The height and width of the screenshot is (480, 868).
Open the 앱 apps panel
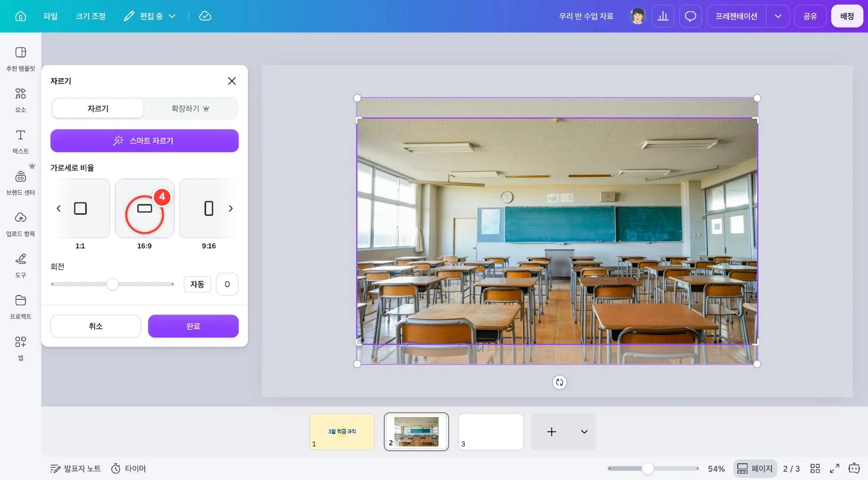coord(21,348)
